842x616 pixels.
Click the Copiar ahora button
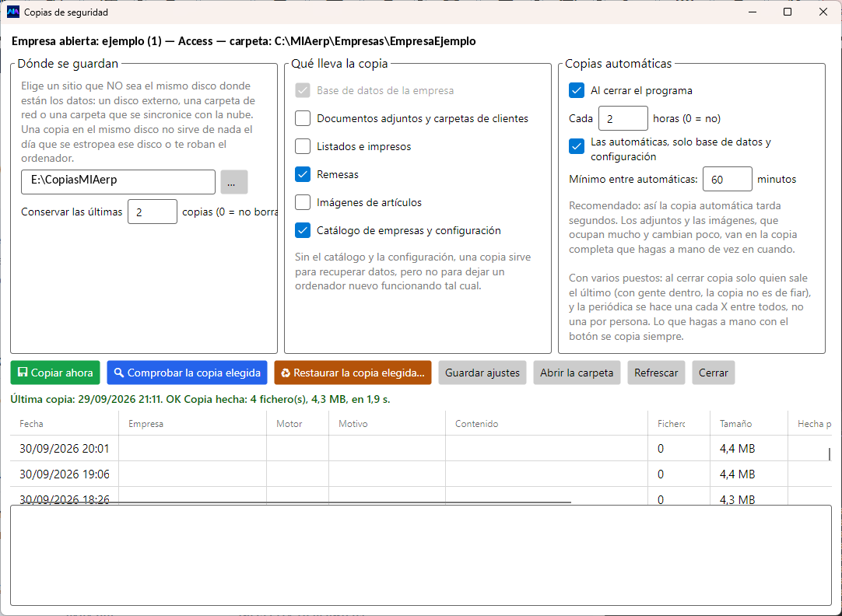pos(55,373)
